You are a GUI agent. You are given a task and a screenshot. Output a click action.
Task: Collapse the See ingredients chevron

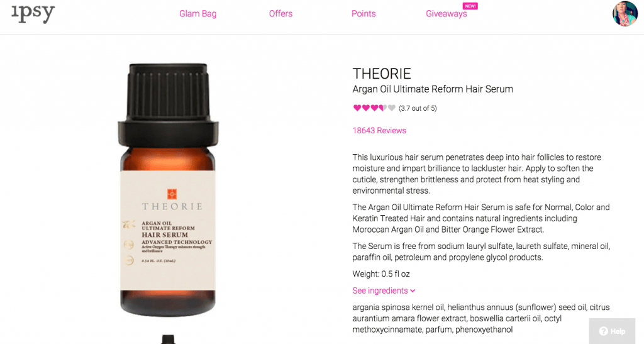point(413,291)
